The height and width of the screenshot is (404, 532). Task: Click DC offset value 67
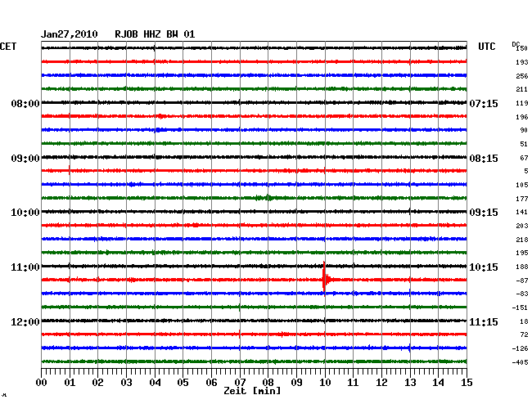point(524,158)
